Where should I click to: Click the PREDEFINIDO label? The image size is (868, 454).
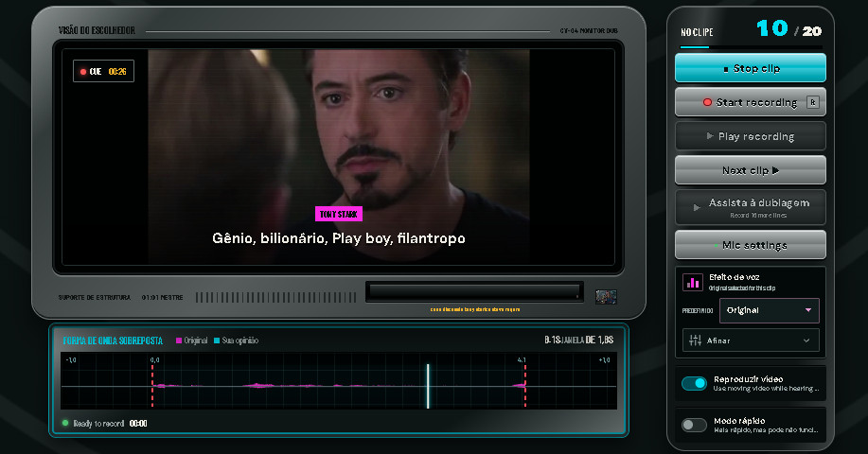[x=698, y=311]
